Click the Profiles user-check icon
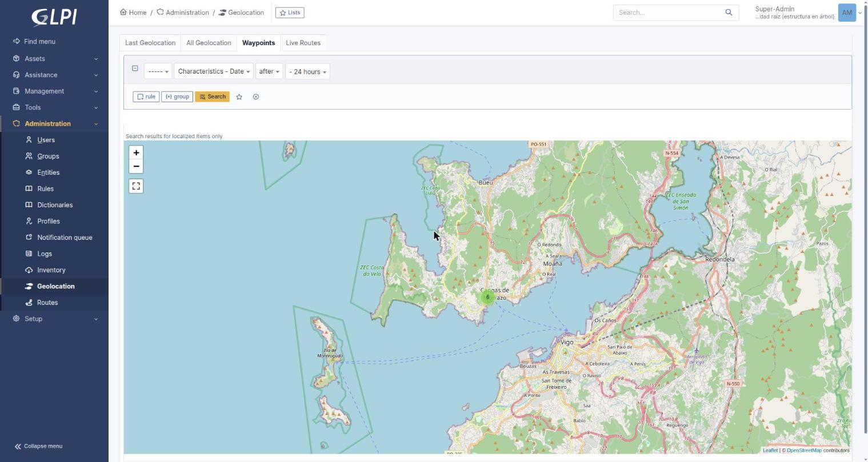The height and width of the screenshot is (462, 868). click(29, 221)
